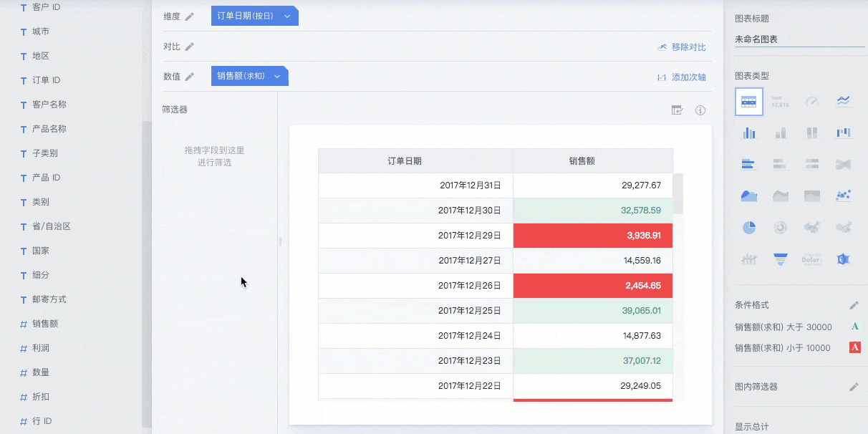Select the area chart type

749,196
